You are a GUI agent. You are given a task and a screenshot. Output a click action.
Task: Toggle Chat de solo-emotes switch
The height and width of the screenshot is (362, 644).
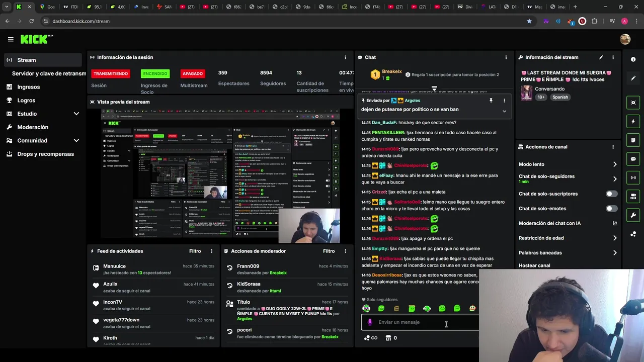[612, 208]
